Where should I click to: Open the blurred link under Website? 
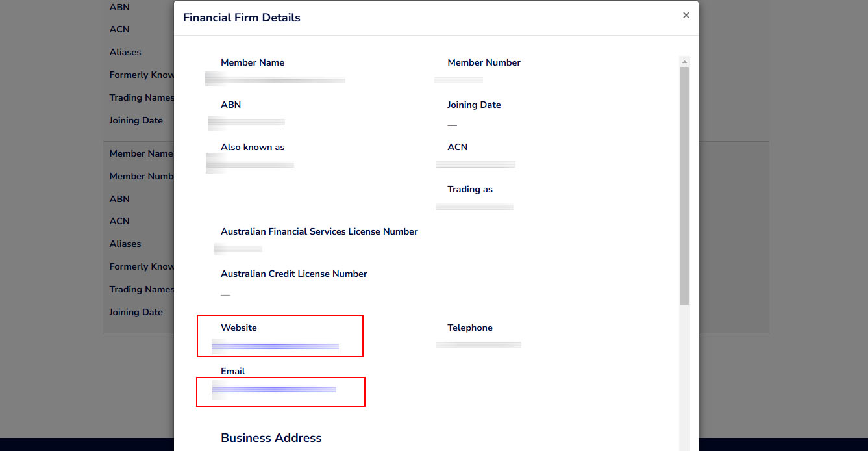(x=275, y=347)
